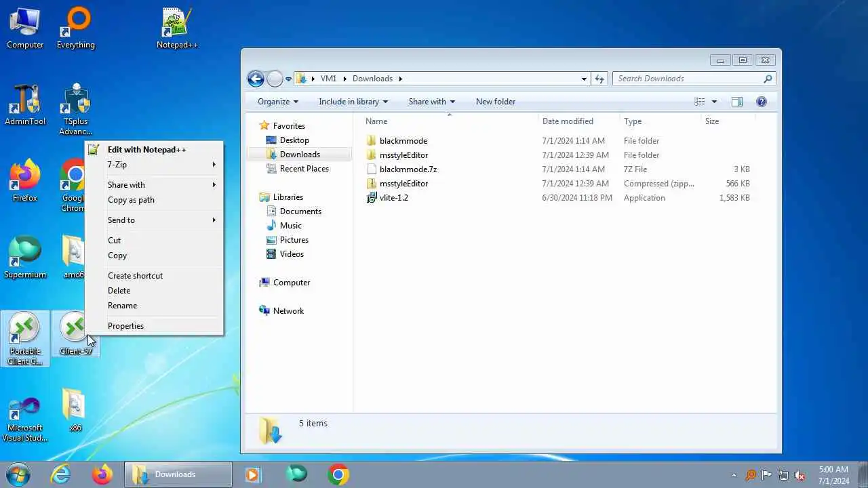Viewport: 868px width, 488px height.
Task: Click the Windows Start button
Action: (17, 474)
